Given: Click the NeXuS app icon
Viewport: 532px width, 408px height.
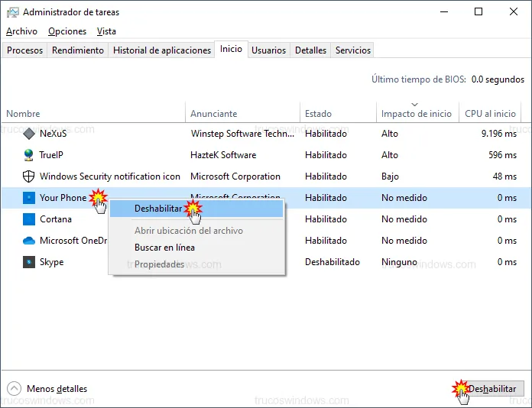Looking at the screenshot, I should (x=29, y=134).
